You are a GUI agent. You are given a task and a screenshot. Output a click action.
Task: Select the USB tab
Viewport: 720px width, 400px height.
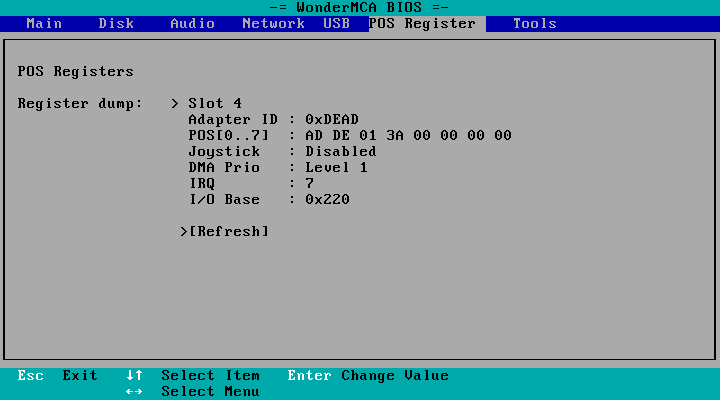[x=337, y=23]
